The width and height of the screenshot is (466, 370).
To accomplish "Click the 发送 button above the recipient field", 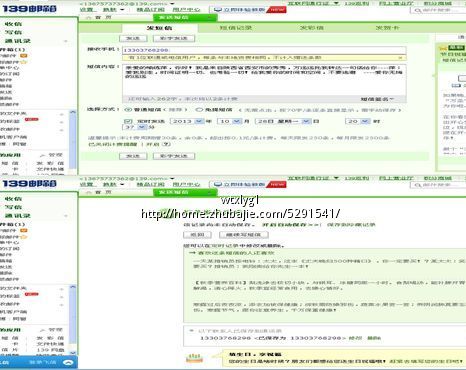I will (133, 38).
